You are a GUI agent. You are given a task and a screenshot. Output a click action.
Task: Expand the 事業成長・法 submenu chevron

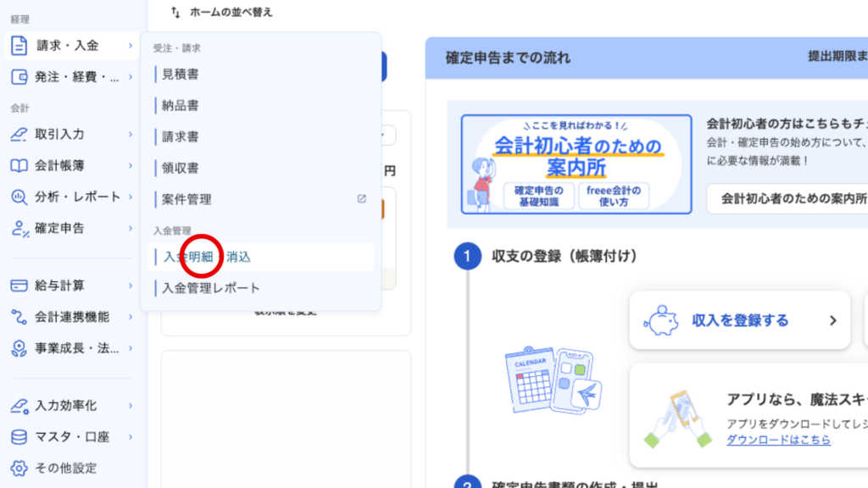point(131,348)
